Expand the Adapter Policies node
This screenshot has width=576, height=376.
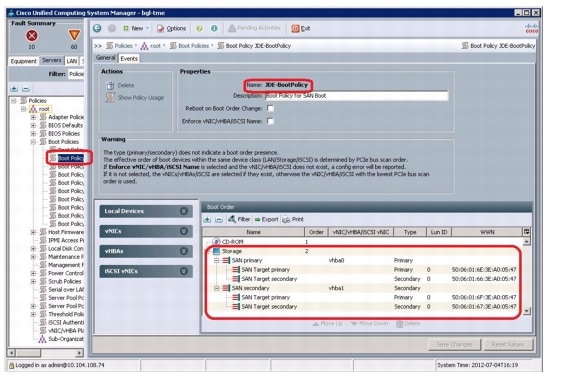(x=33, y=117)
